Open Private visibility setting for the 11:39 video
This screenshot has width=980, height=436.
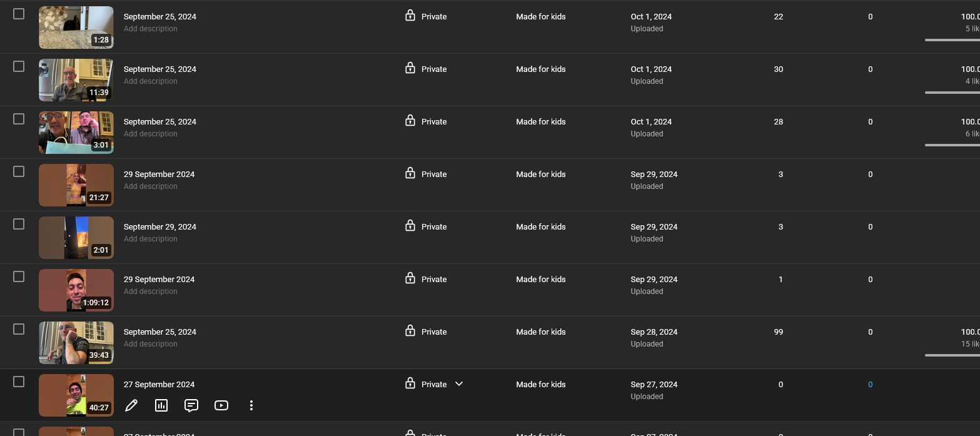[433, 69]
